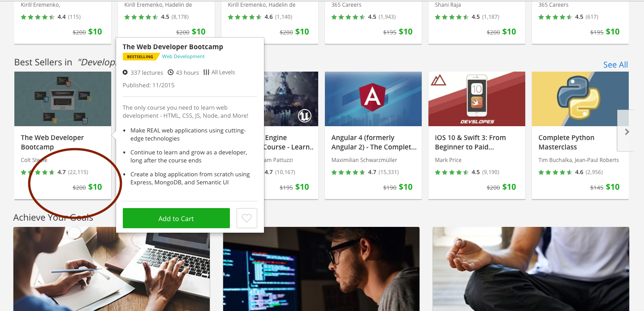This screenshot has width=644, height=311.
Task: Select the Web Developer Bootcamp thumbnail
Action: point(62,99)
